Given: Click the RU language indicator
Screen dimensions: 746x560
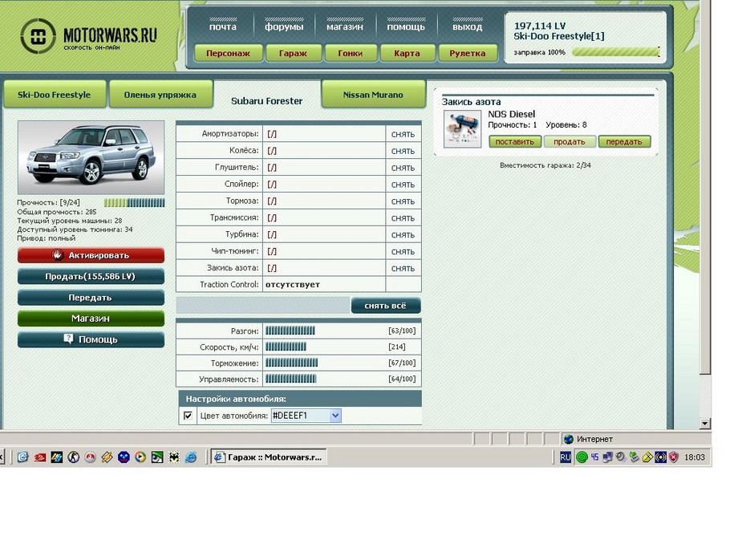Looking at the screenshot, I should coord(566,457).
